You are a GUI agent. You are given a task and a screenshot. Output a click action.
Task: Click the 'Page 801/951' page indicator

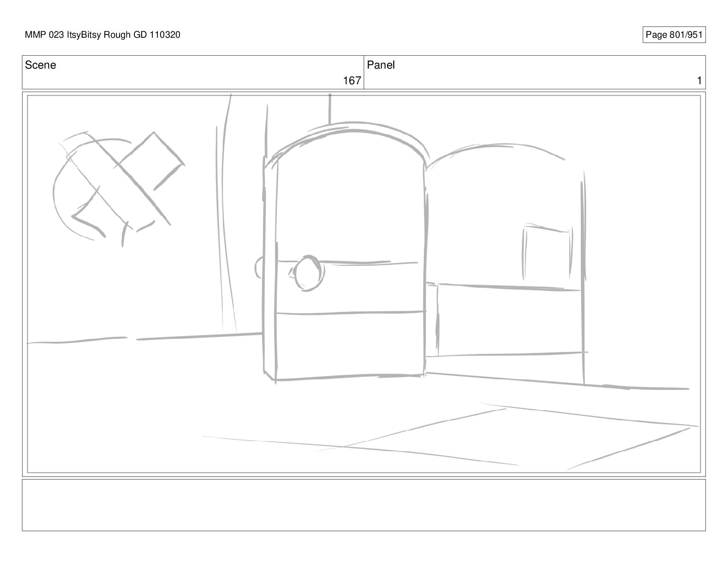point(674,35)
